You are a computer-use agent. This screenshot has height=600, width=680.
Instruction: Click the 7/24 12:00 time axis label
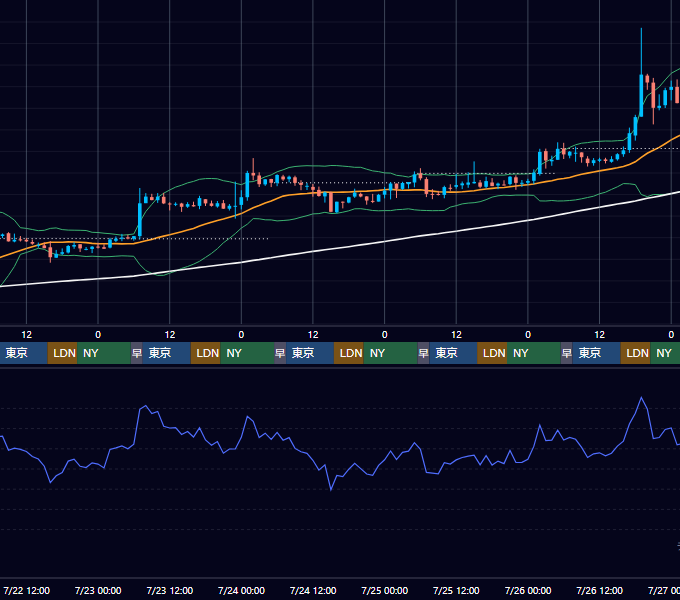coord(313,590)
